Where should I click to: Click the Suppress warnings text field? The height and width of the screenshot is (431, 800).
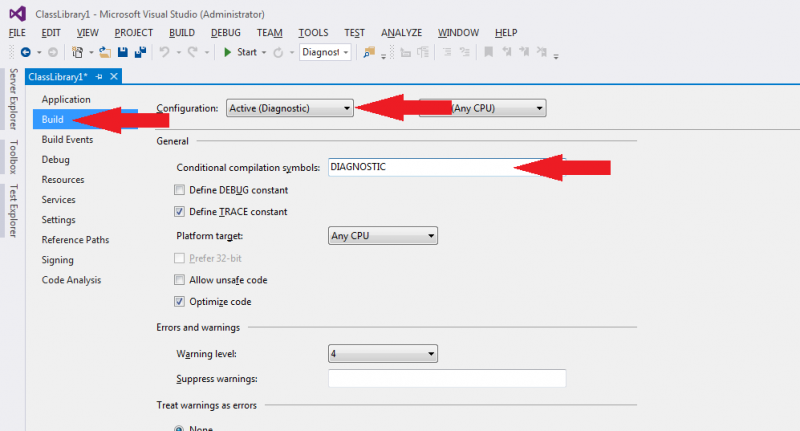tap(447, 378)
